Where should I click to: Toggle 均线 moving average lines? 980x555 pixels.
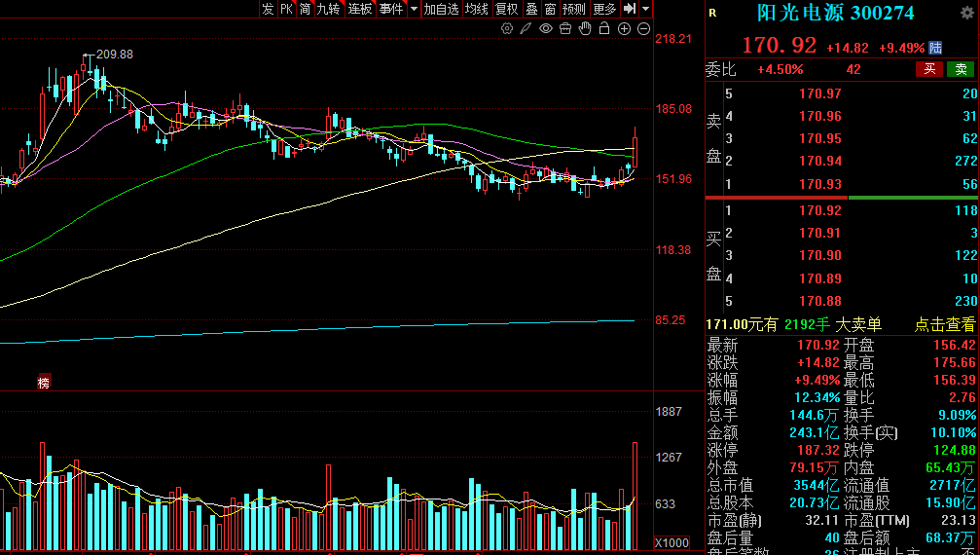(x=476, y=9)
